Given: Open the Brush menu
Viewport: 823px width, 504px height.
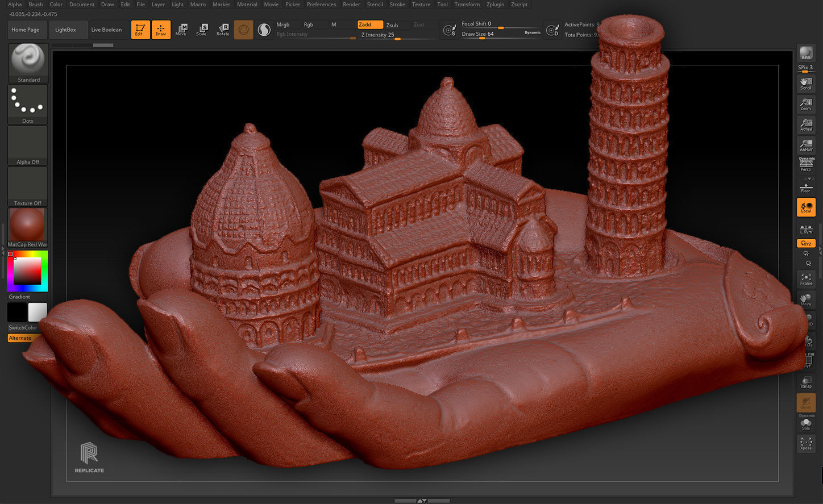Looking at the screenshot, I should pyautogui.click(x=36, y=4).
